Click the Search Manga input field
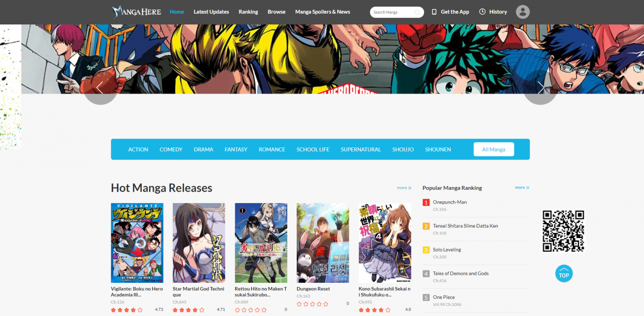The width and height of the screenshot is (644, 316). click(393, 12)
